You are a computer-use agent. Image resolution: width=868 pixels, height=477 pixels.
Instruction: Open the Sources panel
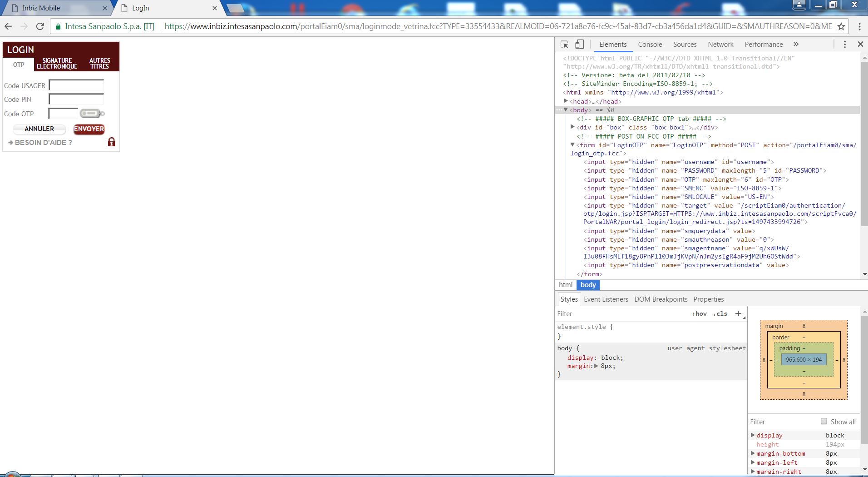685,45
